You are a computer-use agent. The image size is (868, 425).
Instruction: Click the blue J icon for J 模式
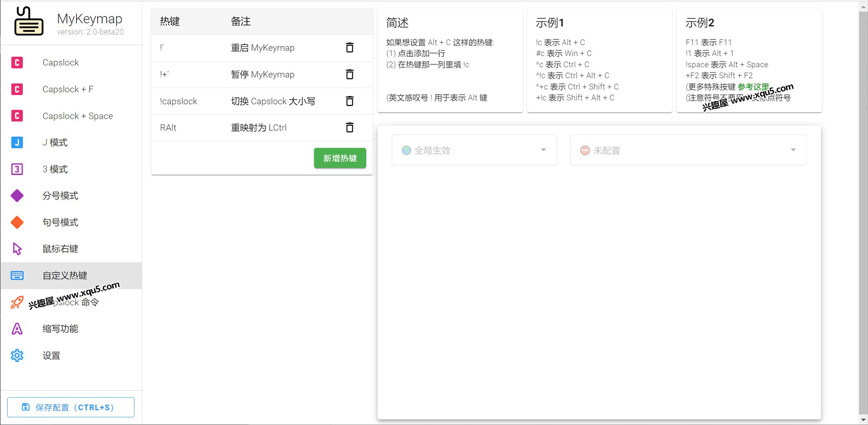pyautogui.click(x=17, y=142)
